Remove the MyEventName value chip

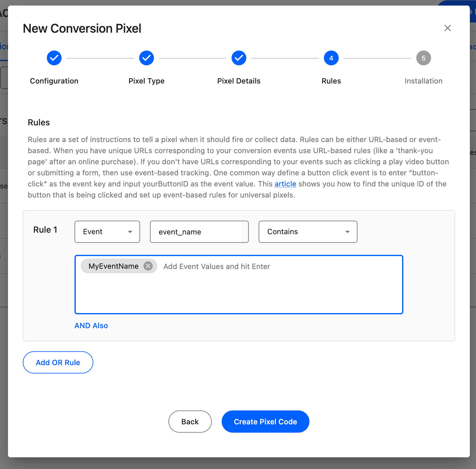(x=148, y=266)
